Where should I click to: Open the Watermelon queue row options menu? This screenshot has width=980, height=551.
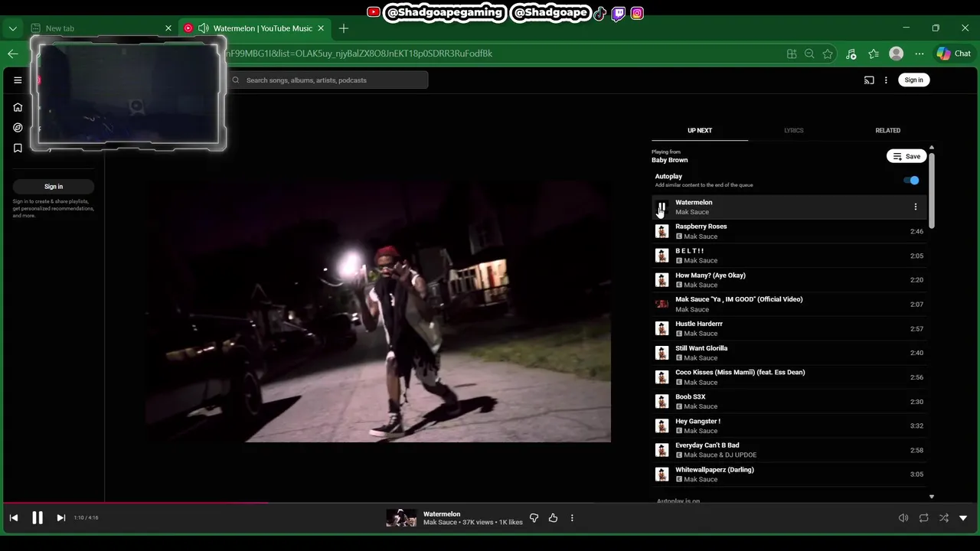[915, 207]
